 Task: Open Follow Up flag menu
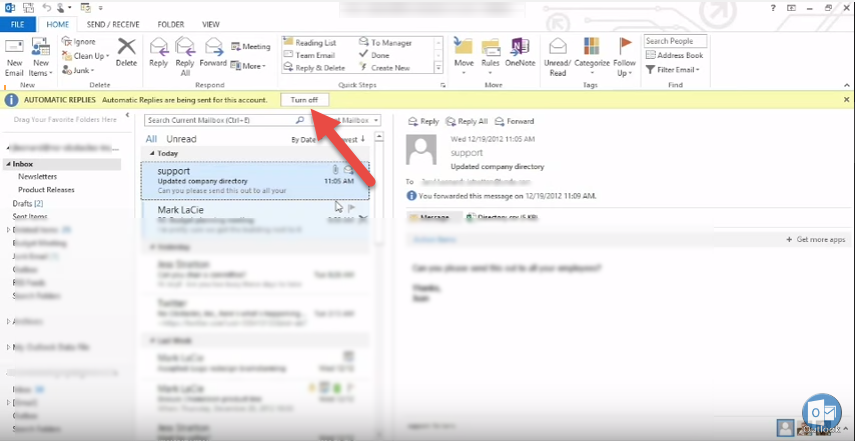(624, 57)
